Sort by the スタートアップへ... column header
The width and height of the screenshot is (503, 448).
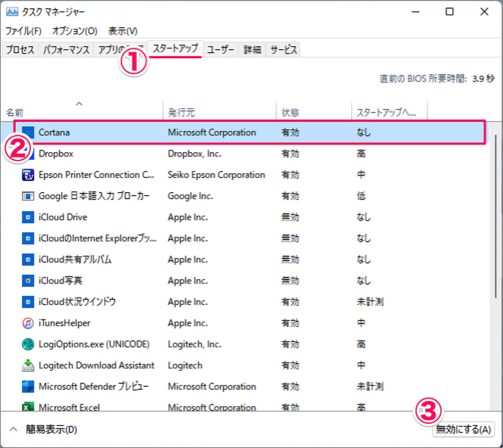point(390,110)
